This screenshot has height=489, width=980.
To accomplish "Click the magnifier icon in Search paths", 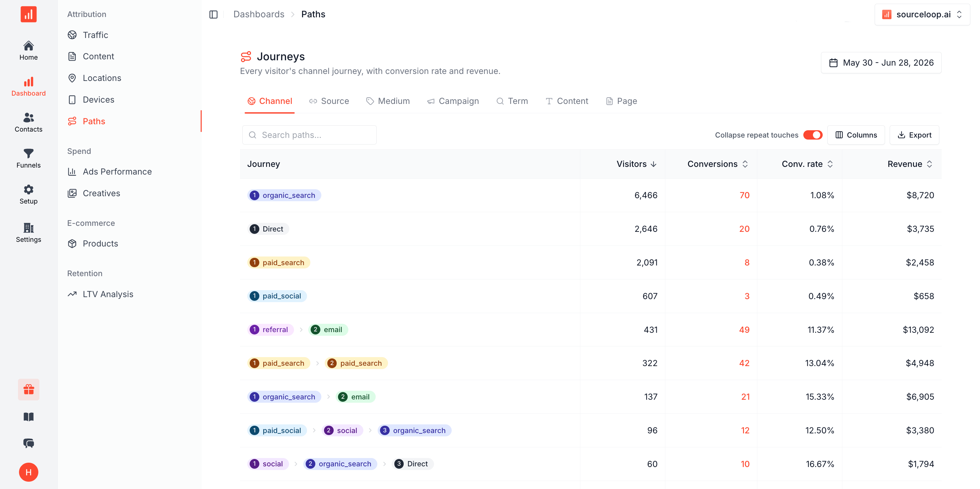I will (253, 135).
